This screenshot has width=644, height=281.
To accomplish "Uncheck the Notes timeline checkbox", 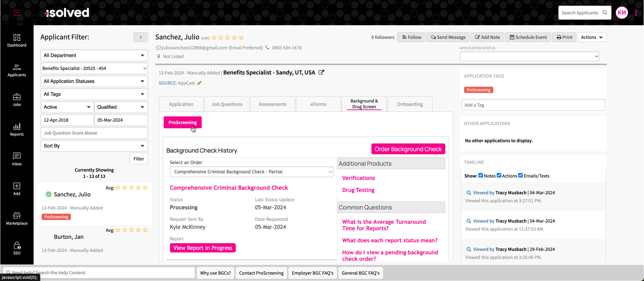I will [481, 175].
